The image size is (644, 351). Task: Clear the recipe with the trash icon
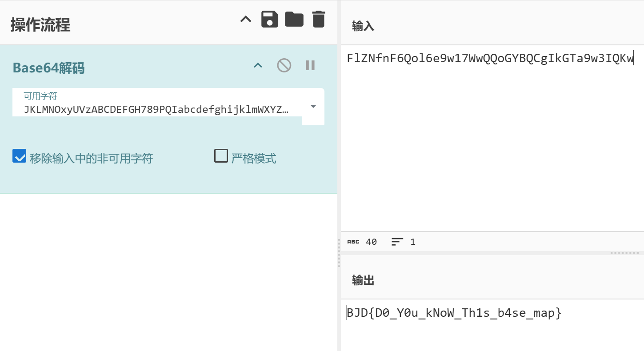[x=318, y=19]
